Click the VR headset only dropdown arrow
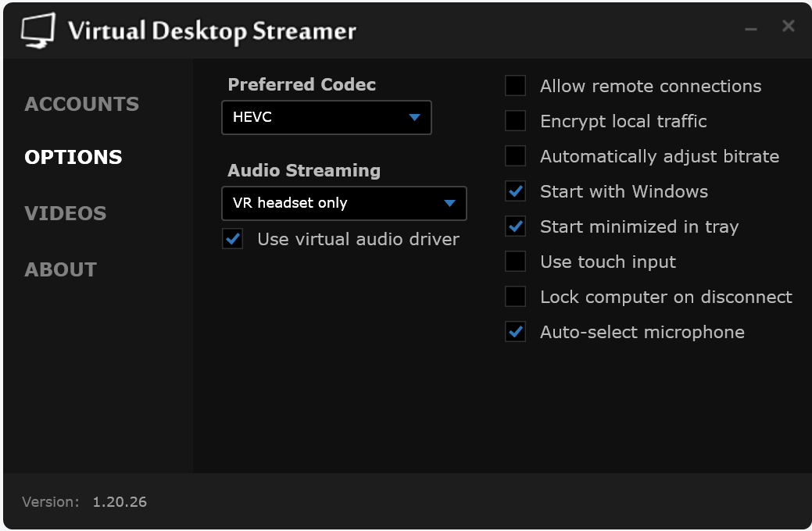Screen dimensions: 812x531 450,203
